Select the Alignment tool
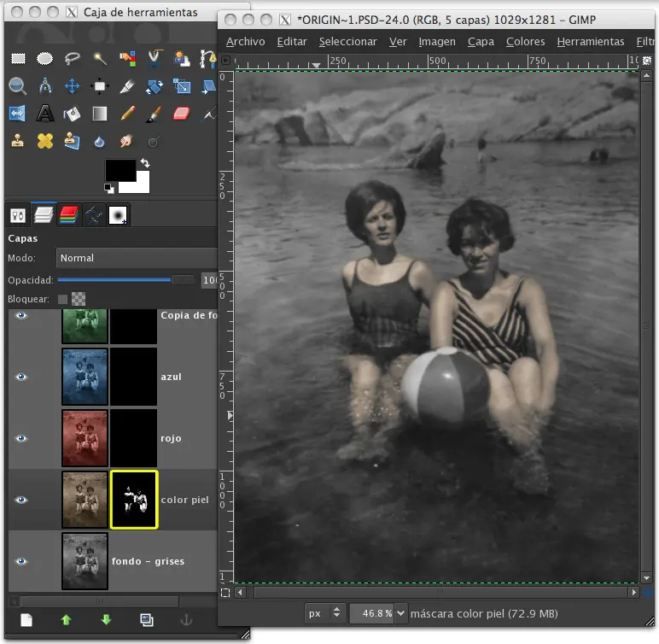The width and height of the screenshot is (659, 644). click(100, 86)
